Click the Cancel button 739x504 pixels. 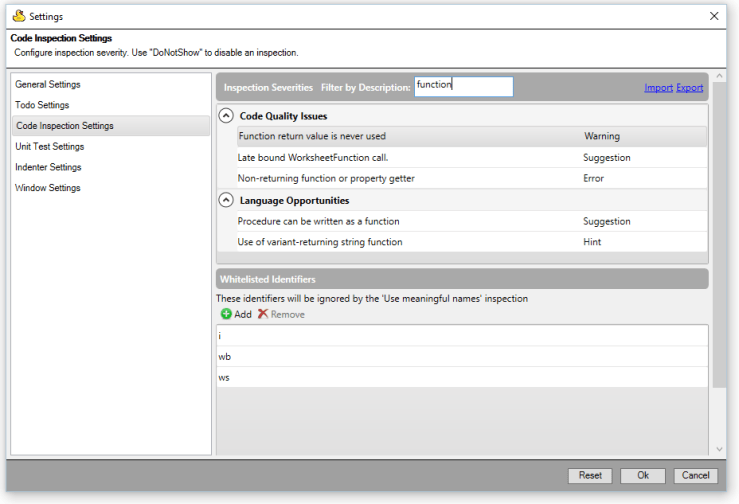coord(696,475)
